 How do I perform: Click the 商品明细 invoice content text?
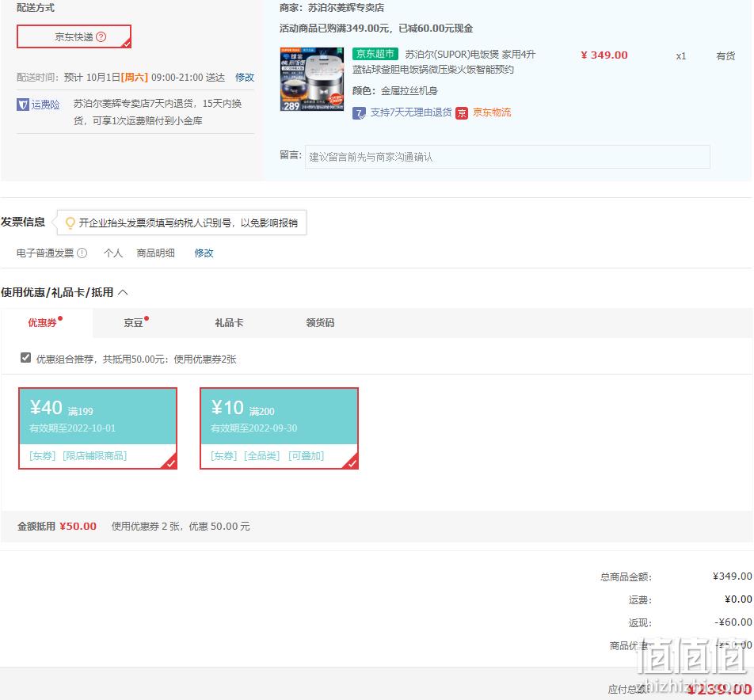click(x=156, y=253)
